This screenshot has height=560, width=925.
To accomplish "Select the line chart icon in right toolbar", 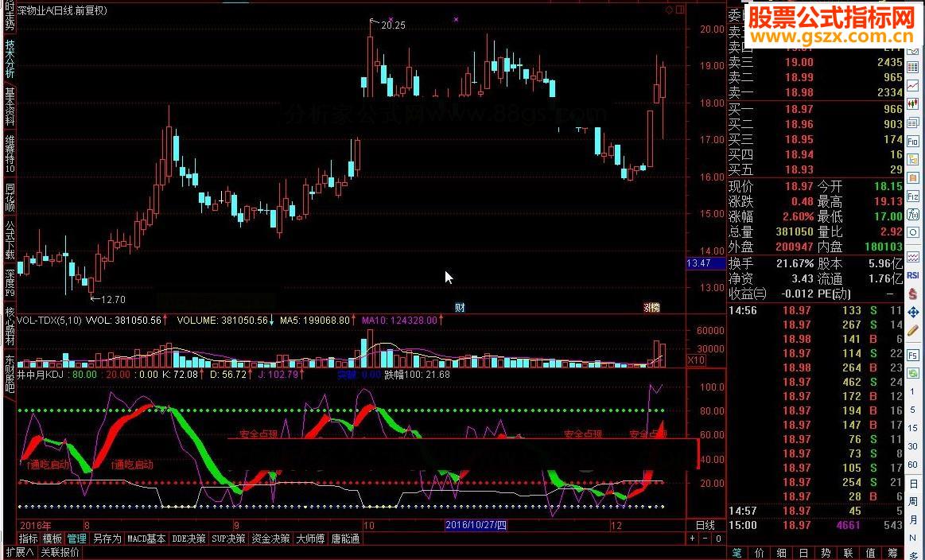I will pyautogui.click(x=912, y=86).
